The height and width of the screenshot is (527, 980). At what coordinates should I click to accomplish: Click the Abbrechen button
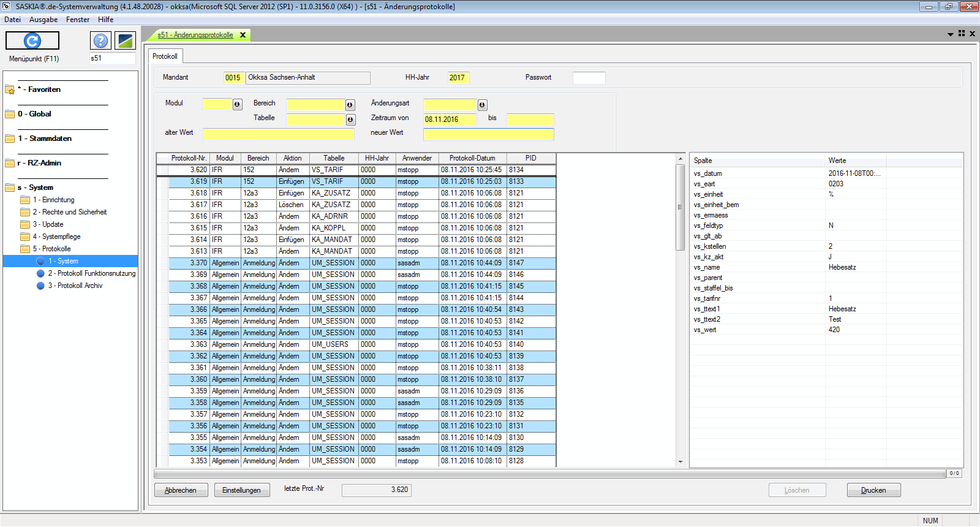pos(181,490)
